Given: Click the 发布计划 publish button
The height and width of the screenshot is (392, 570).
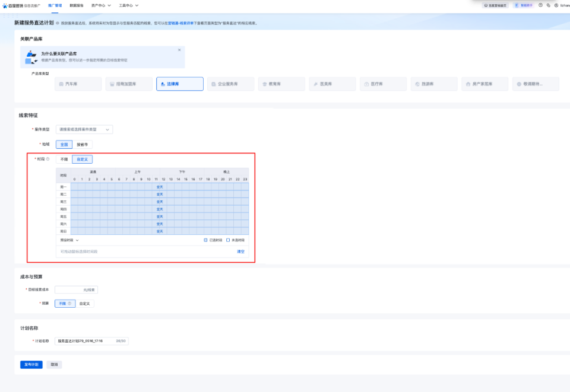Looking at the screenshot, I should pyautogui.click(x=31, y=365).
